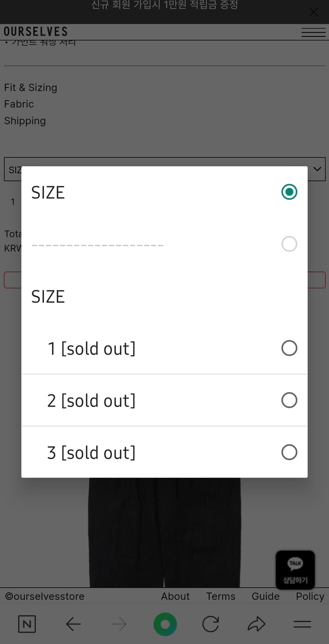Tap the Naver N home icon

[x=27, y=624]
